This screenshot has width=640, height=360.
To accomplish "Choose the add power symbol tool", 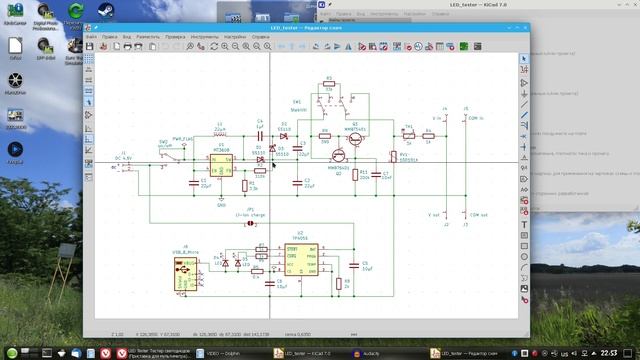I will 524,94.
